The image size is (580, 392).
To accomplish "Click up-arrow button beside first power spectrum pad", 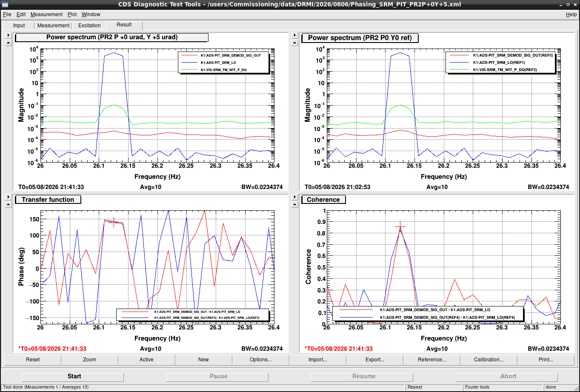I will coord(8,43).
